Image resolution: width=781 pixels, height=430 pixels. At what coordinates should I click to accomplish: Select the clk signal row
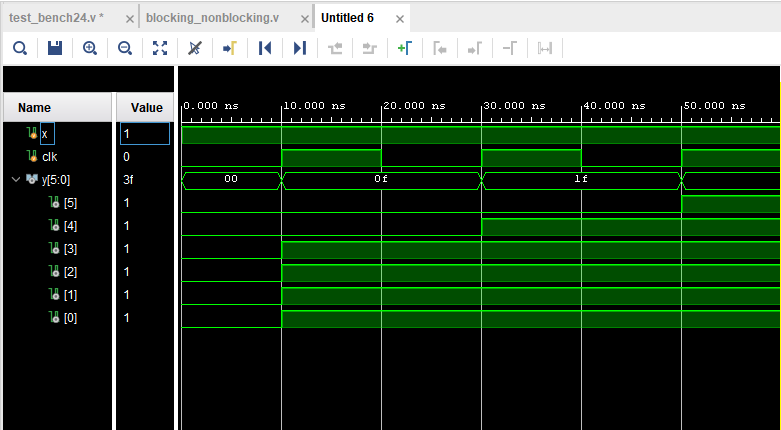(49, 157)
